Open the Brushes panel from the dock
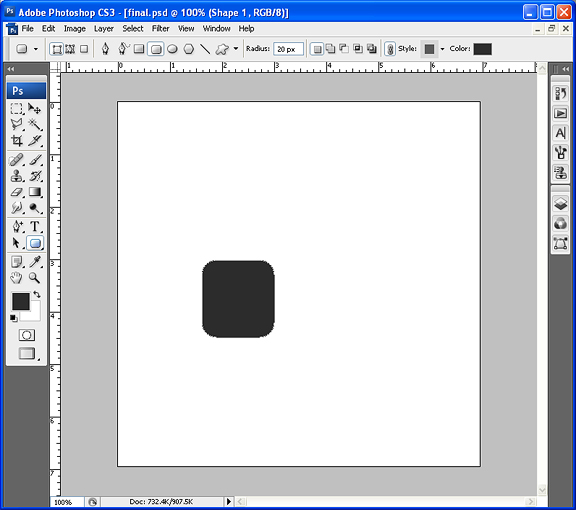The height and width of the screenshot is (510, 576). point(560,152)
